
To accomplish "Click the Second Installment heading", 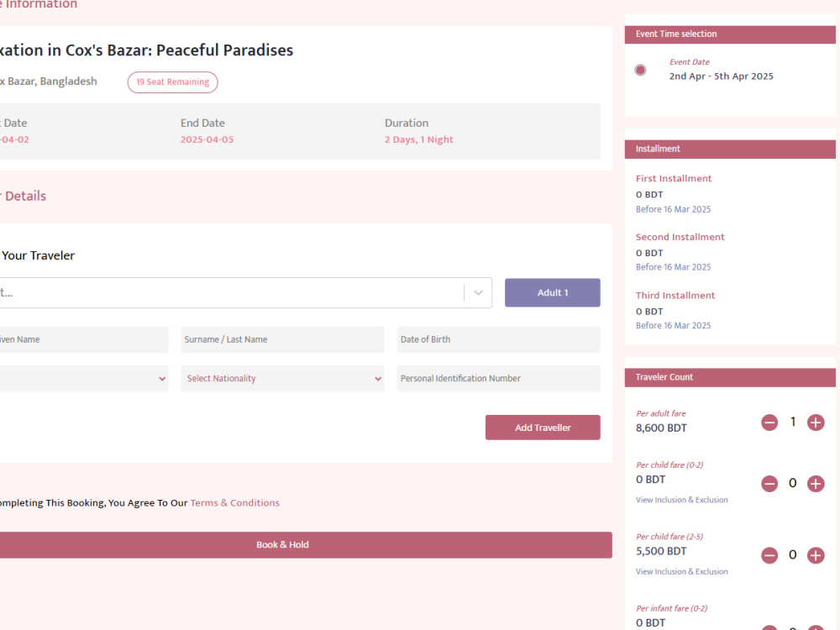I will [680, 237].
